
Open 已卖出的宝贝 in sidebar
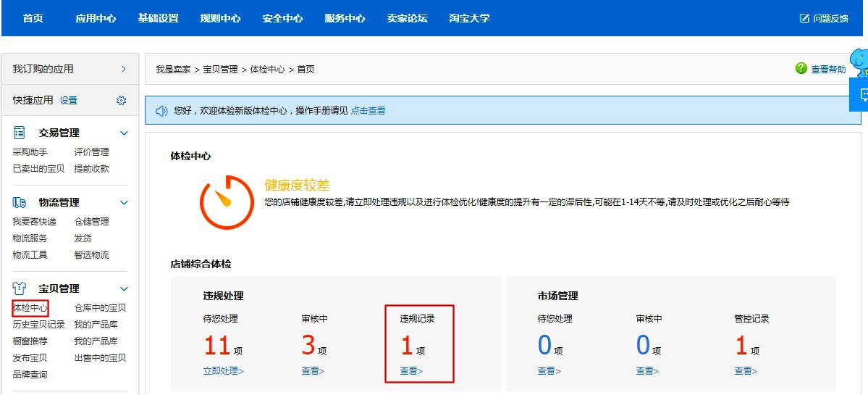(x=39, y=168)
